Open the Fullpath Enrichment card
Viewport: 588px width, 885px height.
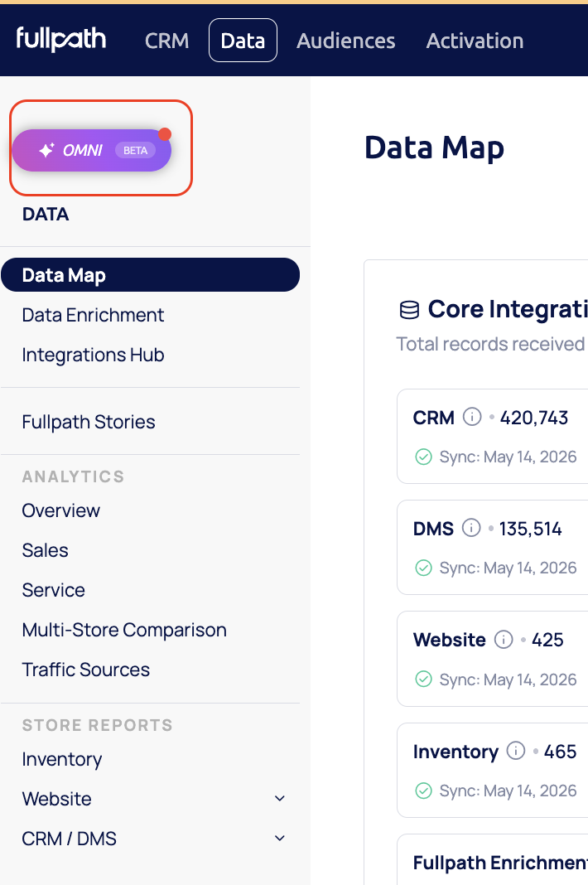492,859
